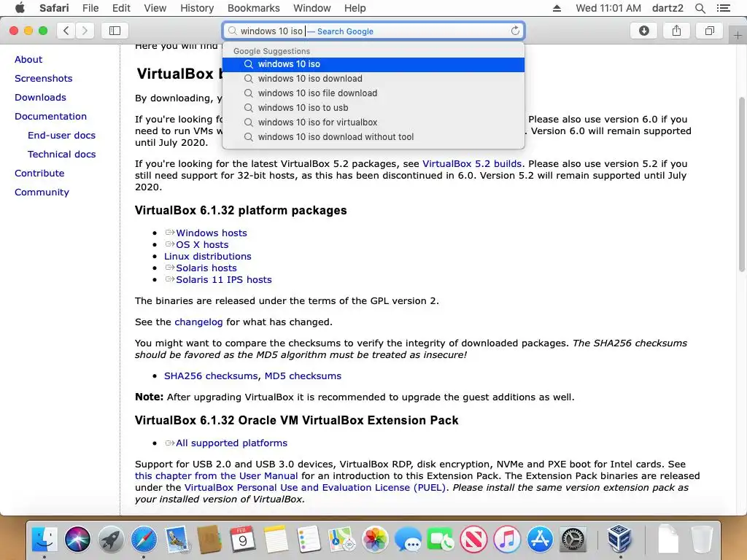Open Trash in the Dock
Screen dimensions: 747x560
click(701, 539)
